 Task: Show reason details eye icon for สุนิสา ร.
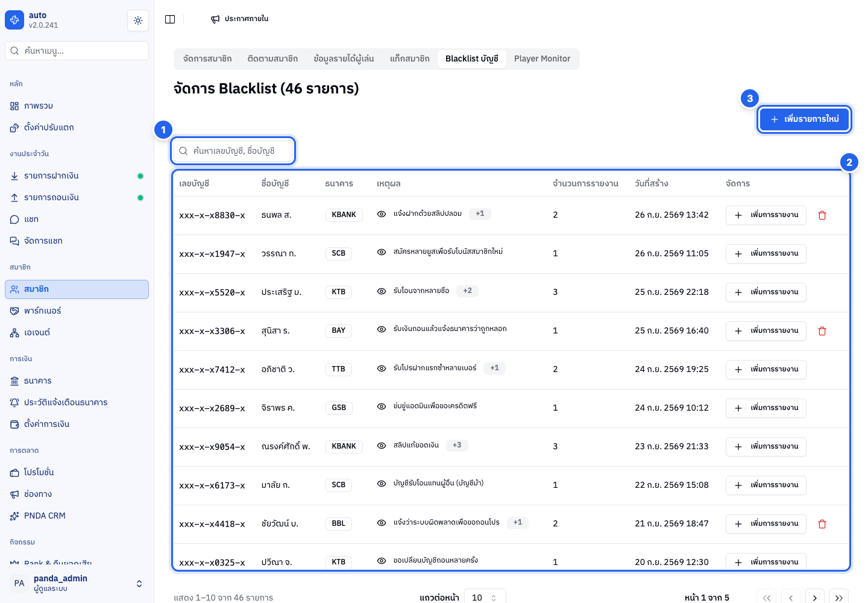pyautogui.click(x=382, y=329)
